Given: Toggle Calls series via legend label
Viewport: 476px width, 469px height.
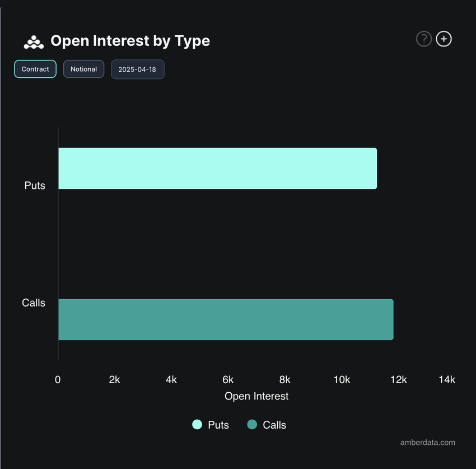Looking at the screenshot, I should click(x=274, y=425).
